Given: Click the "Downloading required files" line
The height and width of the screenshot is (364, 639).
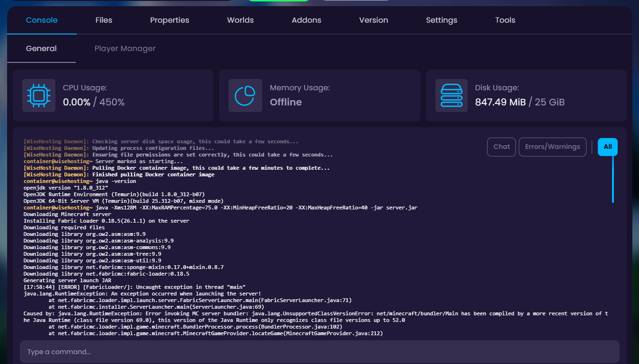Looking at the screenshot, I should [x=64, y=227].
